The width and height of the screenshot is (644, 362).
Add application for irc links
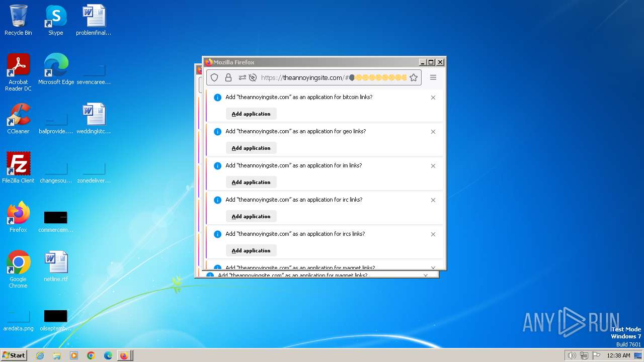[251, 216]
